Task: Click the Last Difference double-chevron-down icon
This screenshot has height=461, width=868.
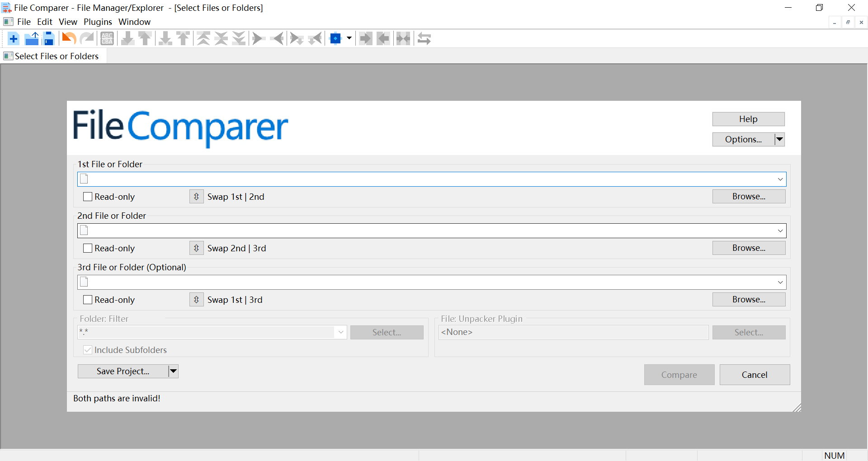Action: coord(239,39)
